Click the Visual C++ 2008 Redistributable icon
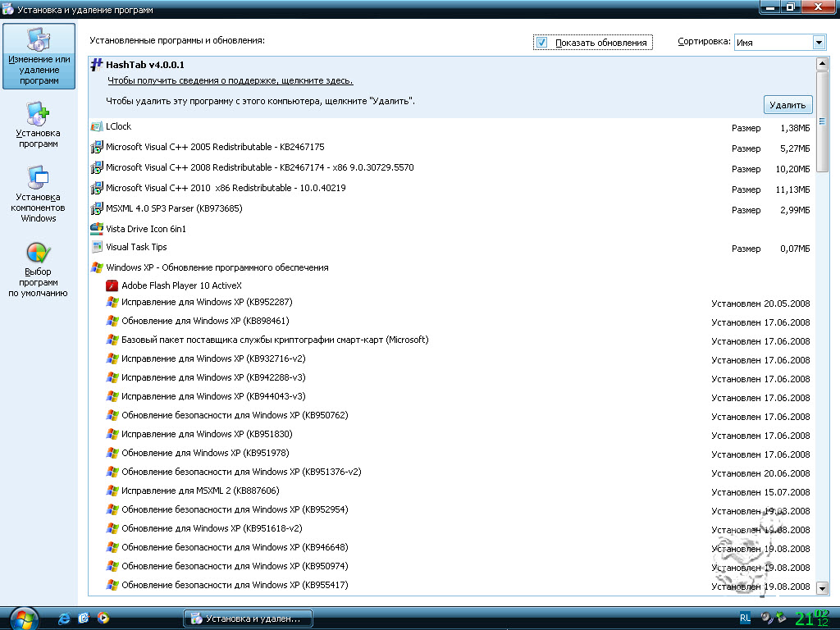840x630 pixels. point(97,167)
